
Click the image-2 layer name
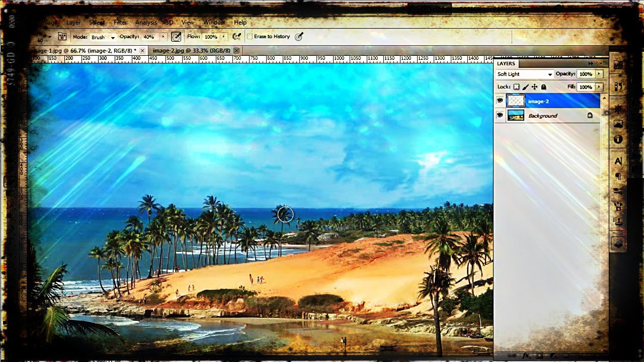pyautogui.click(x=538, y=102)
